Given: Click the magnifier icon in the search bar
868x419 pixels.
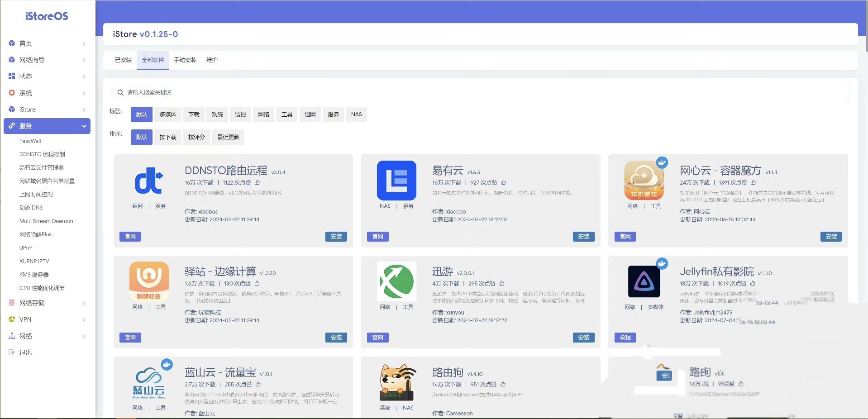Looking at the screenshot, I should 120,93.
